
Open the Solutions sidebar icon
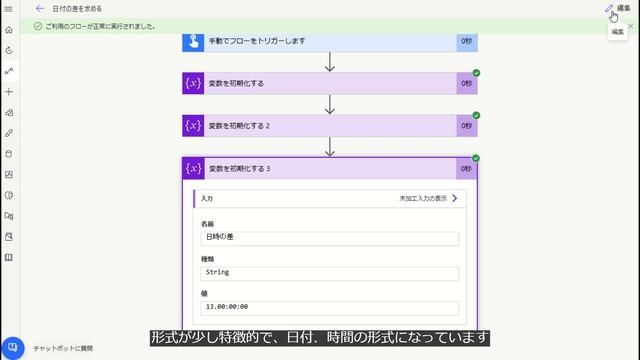(9, 237)
